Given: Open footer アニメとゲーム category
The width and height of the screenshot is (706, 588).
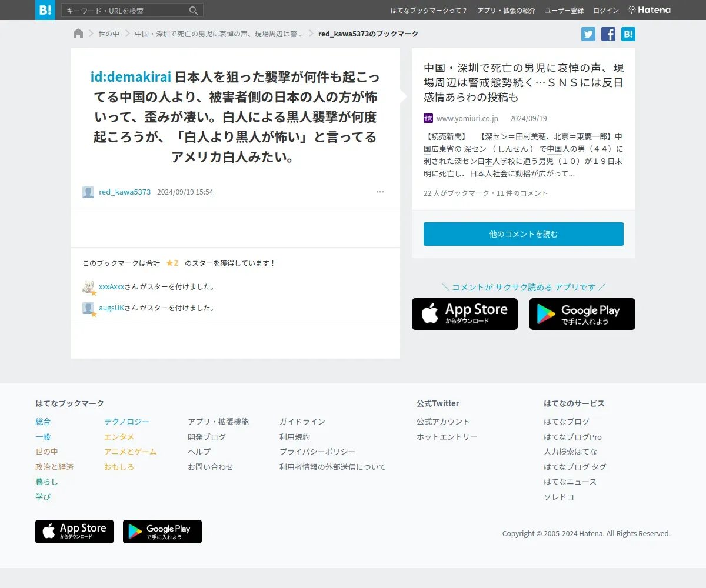Looking at the screenshot, I should point(131,452).
